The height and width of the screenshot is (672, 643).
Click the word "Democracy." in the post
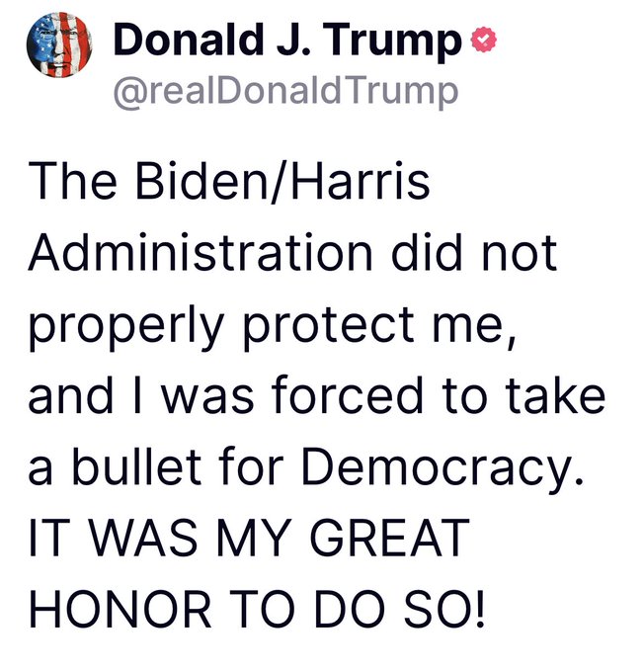[442, 468]
